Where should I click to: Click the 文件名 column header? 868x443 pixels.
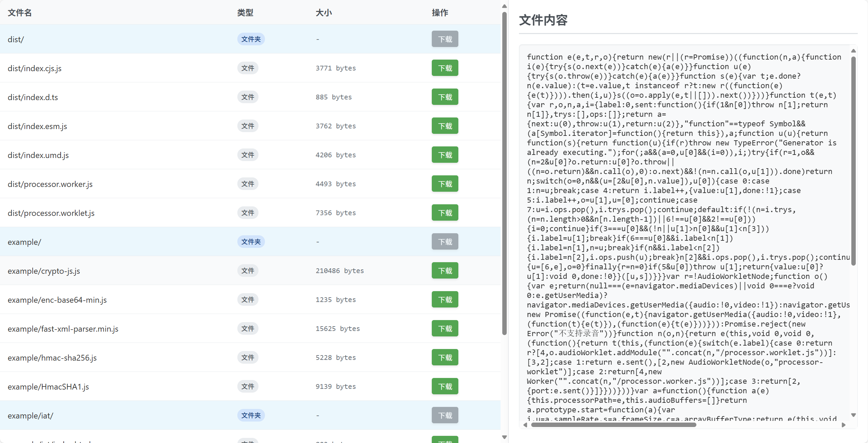point(20,13)
